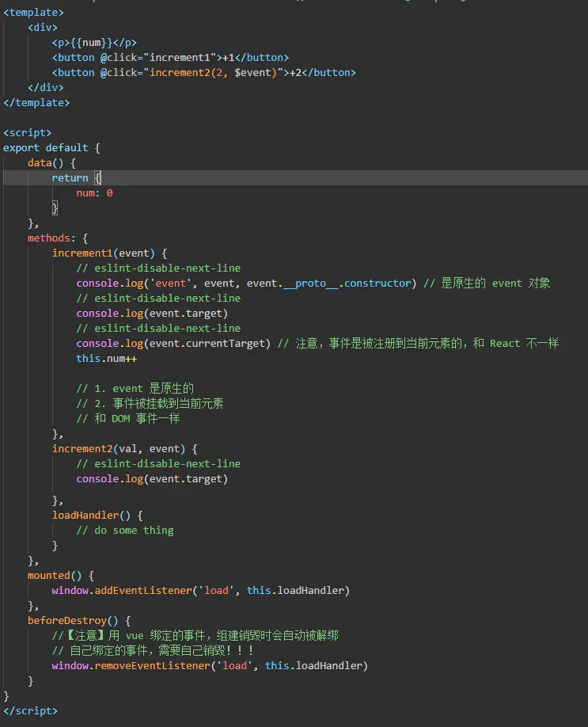Click the 'increment2(val, event) {' signature
Image resolution: width=588 pixels, height=727 pixels.
tap(124, 449)
